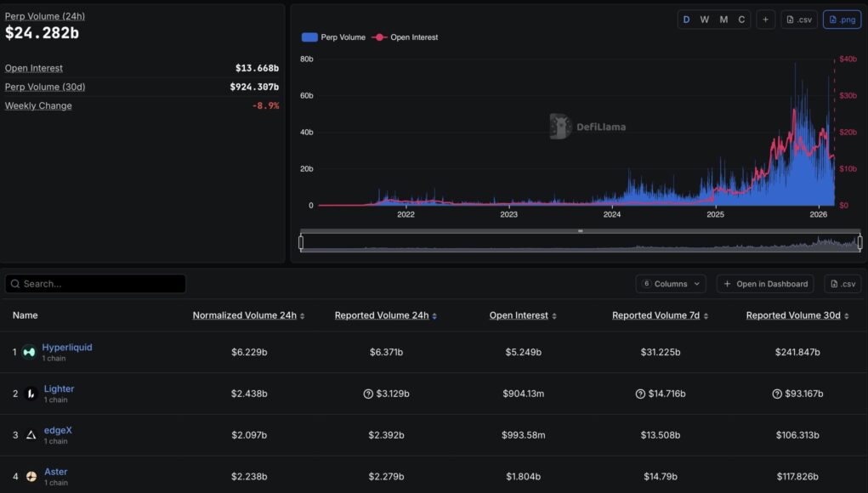The height and width of the screenshot is (493, 868).
Task: Select the monthly (M) chart interval
Action: point(723,20)
